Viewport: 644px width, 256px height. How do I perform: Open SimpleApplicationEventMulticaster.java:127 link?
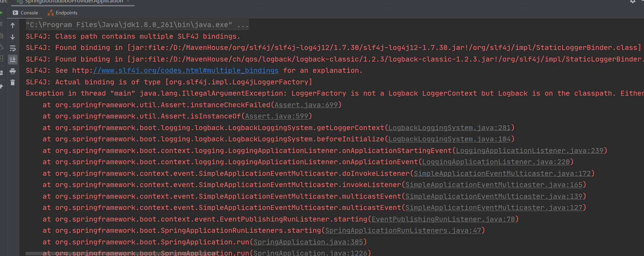[494, 208]
